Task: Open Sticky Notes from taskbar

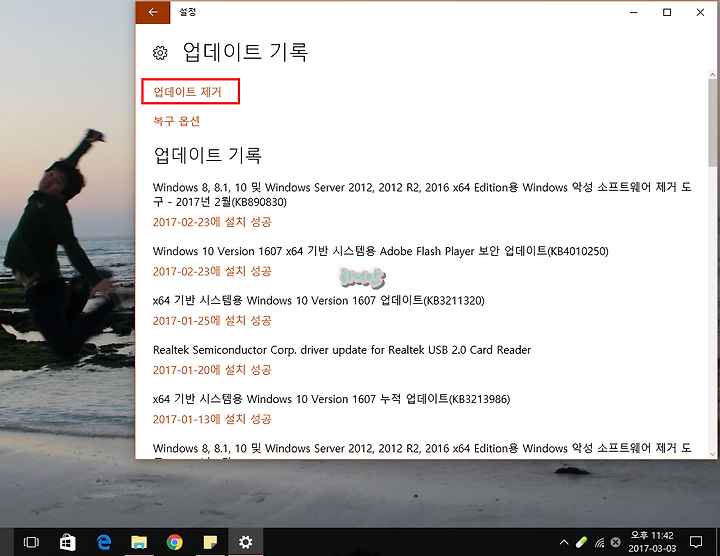Action: [x=210, y=542]
